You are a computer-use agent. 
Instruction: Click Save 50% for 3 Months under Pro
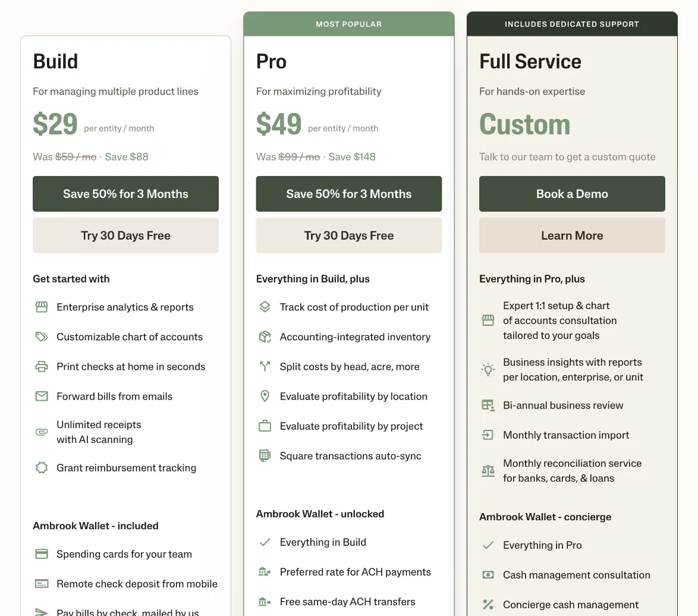[349, 194]
